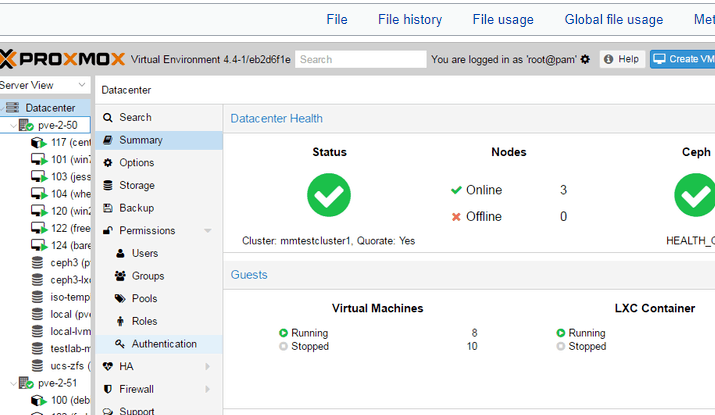Image resolution: width=715 pixels, height=415 pixels.
Task: Select Groups under Permissions
Action: pos(159,276)
